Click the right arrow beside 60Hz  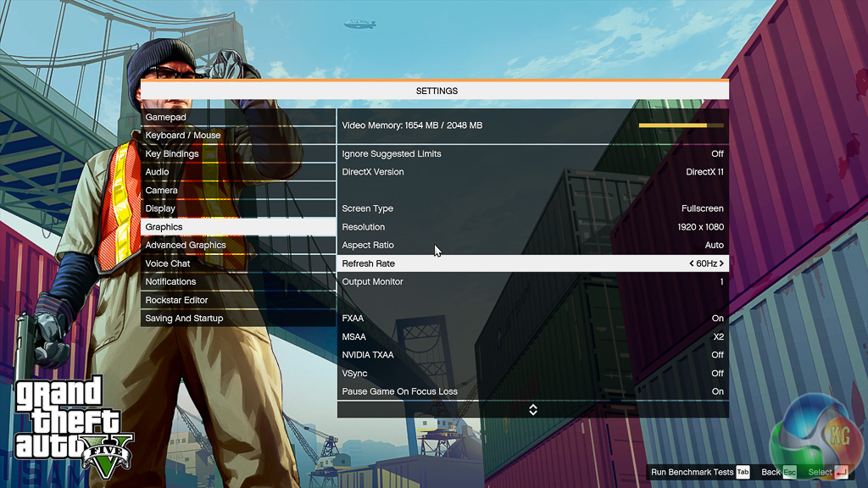tap(721, 263)
